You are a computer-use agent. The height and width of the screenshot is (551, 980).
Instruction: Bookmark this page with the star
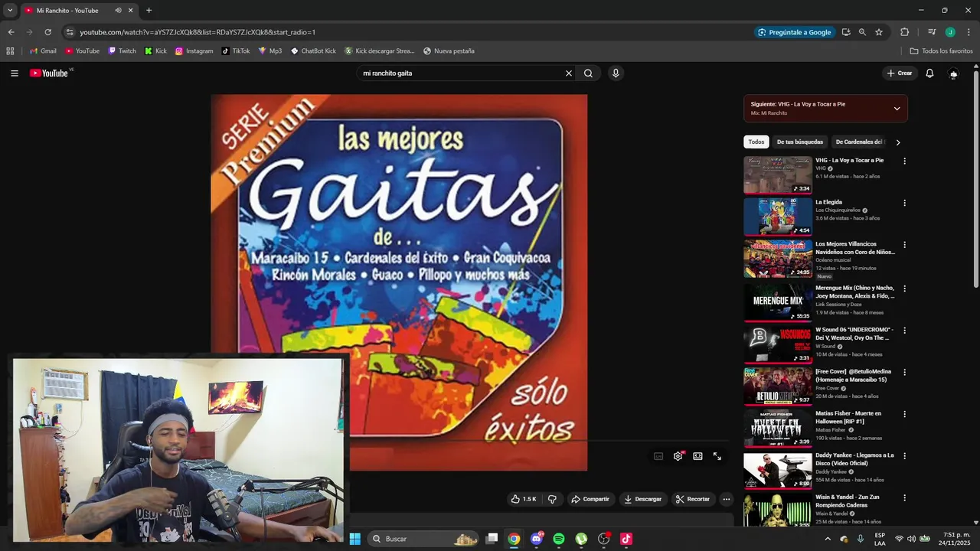[879, 32]
